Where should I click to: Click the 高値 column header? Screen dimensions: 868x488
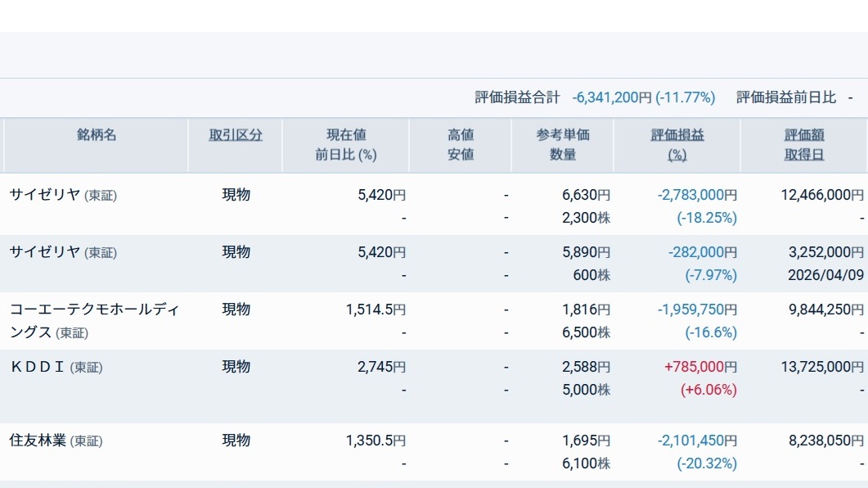click(461, 134)
